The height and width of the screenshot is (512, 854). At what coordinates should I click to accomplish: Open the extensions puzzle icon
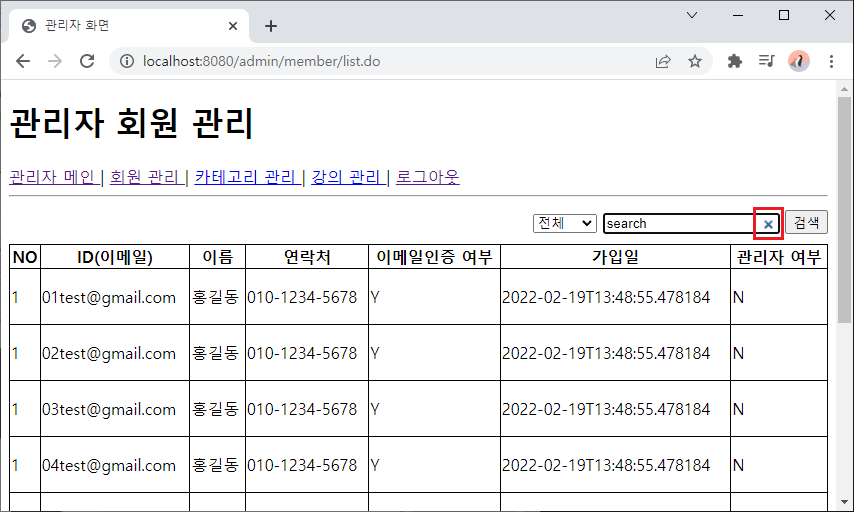[x=735, y=61]
